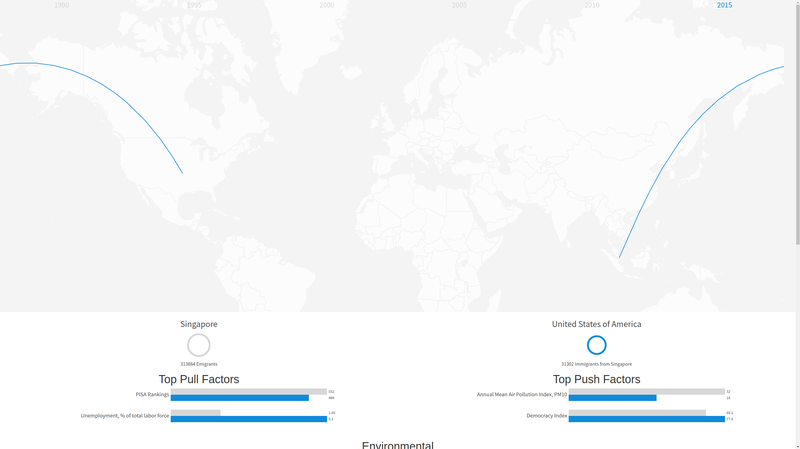Click the highlighted 2015 year
Image resolution: width=800 pixels, height=449 pixels.
click(x=724, y=6)
